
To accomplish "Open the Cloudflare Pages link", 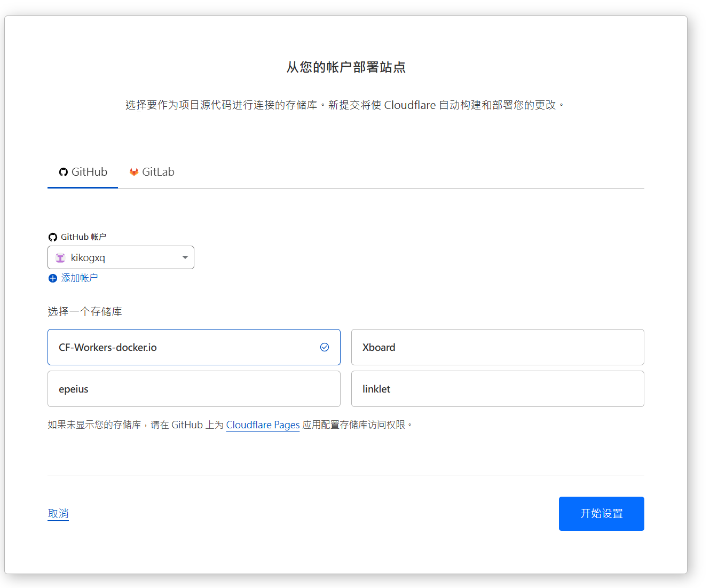I will pyautogui.click(x=263, y=425).
